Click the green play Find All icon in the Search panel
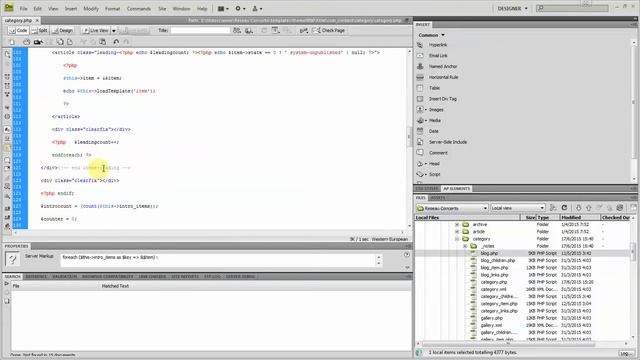The image size is (640, 360). pyautogui.click(x=7, y=284)
